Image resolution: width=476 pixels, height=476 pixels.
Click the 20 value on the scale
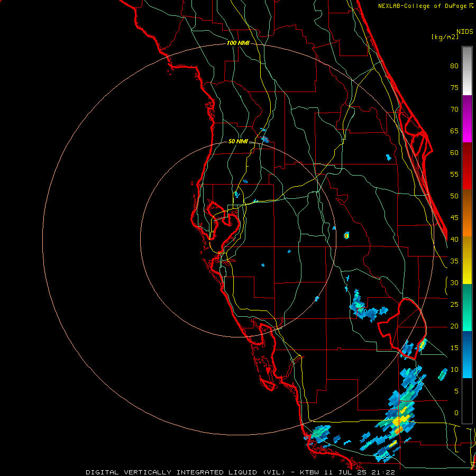pos(454,326)
